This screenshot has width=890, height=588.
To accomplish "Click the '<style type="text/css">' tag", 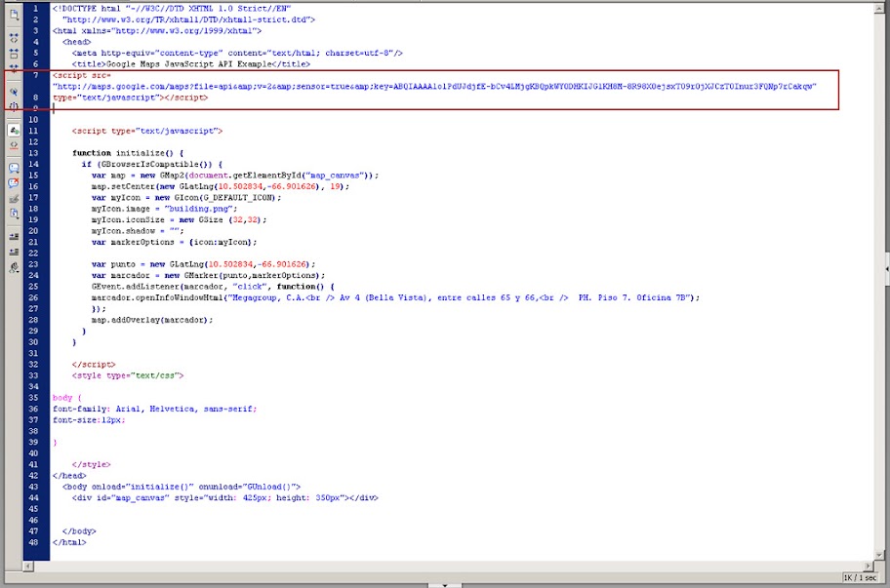I will click(128, 375).
